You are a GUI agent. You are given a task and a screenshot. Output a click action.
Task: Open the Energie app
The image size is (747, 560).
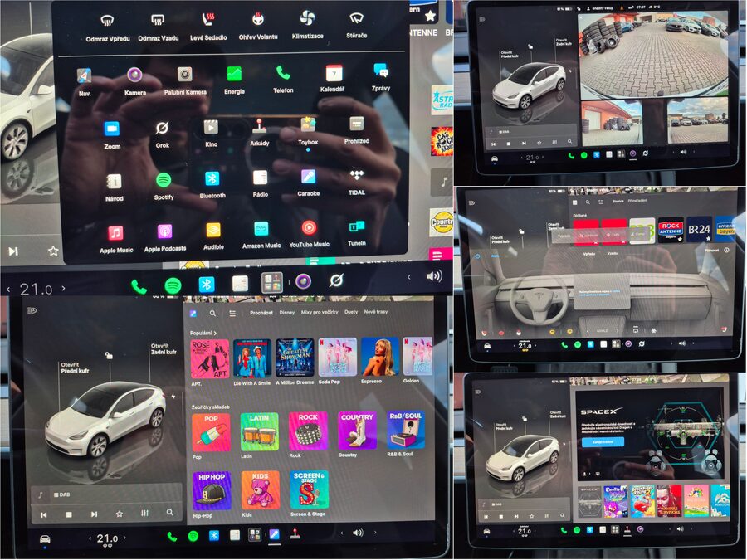click(234, 74)
